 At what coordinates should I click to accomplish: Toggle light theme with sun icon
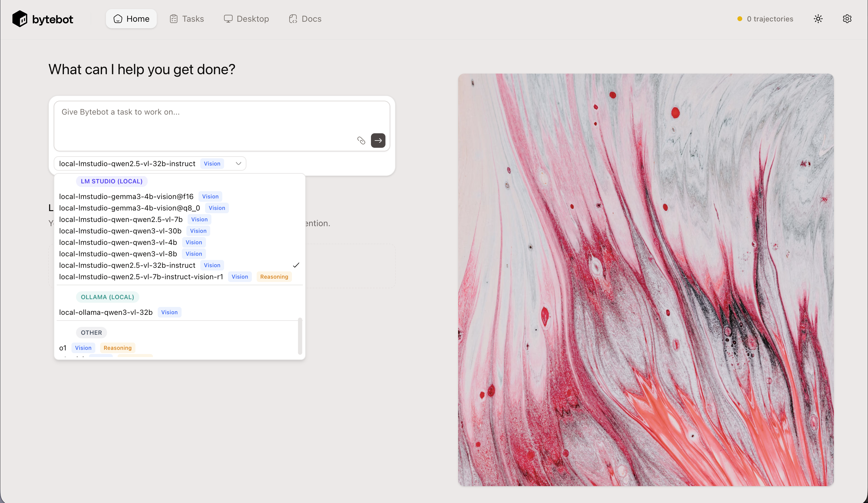tap(818, 19)
